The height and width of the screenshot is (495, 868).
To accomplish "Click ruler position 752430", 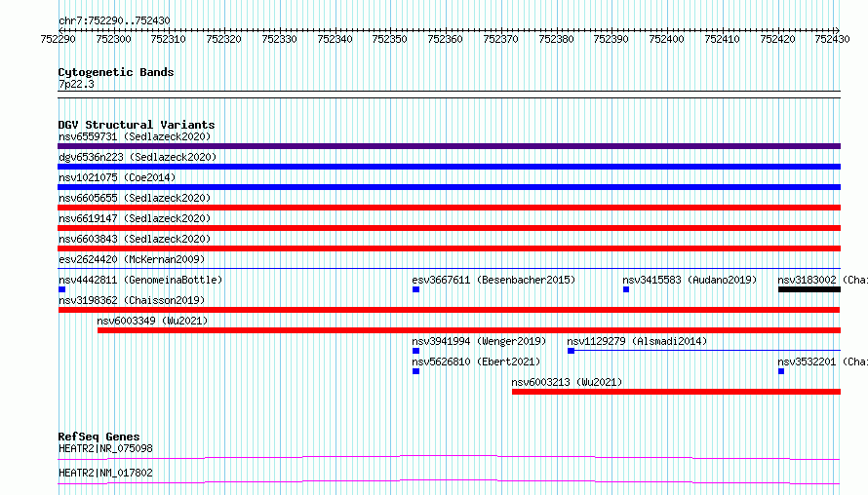I will 832,39.
